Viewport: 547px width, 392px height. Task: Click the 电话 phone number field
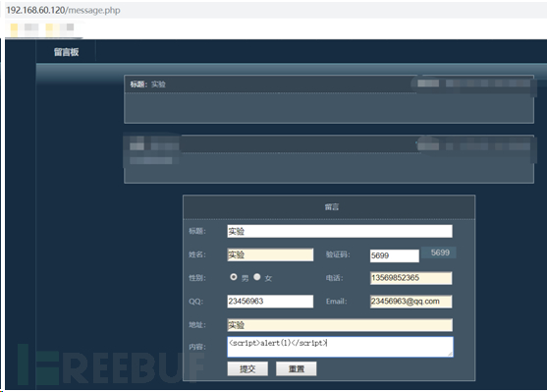(410, 278)
